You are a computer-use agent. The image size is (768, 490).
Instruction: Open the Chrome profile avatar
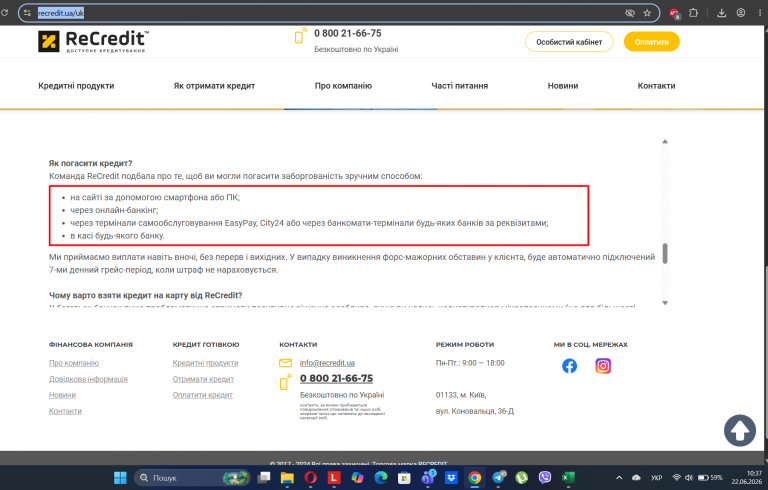741,13
